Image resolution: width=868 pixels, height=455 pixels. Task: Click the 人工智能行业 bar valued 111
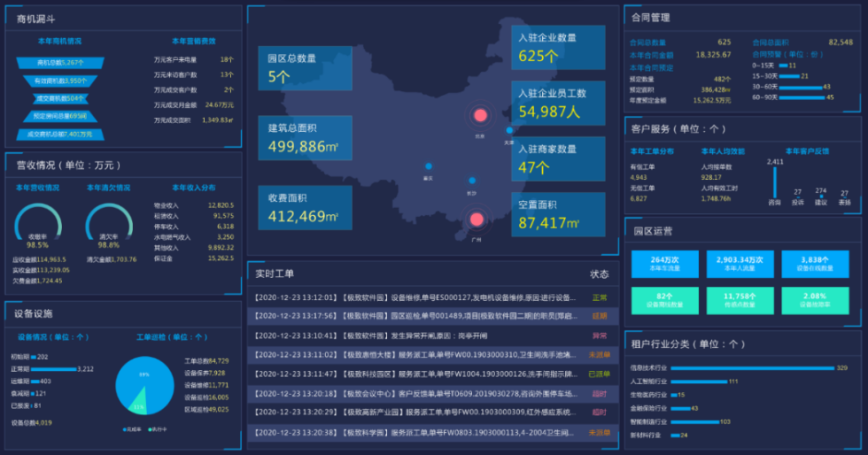point(699,382)
